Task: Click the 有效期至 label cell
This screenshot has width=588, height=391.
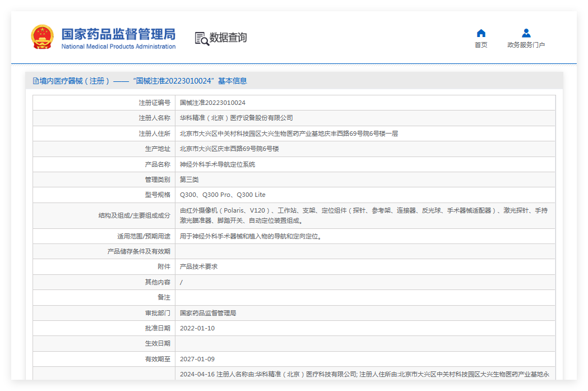Action: [104, 359]
